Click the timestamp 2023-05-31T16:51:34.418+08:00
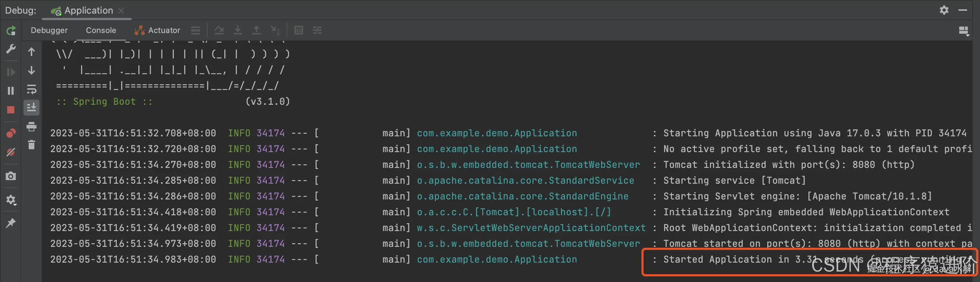The height and width of the screenshot is (282, 980). pyautogui.click(x=133, y=212)
